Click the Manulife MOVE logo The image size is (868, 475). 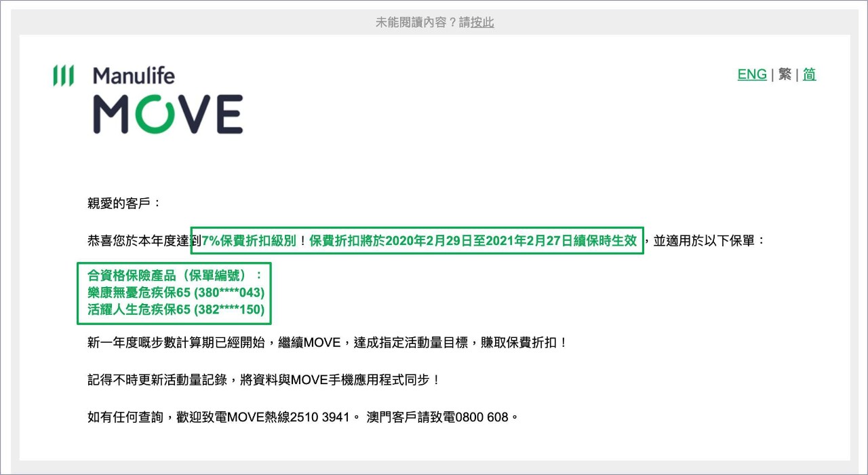pos(148,99)
